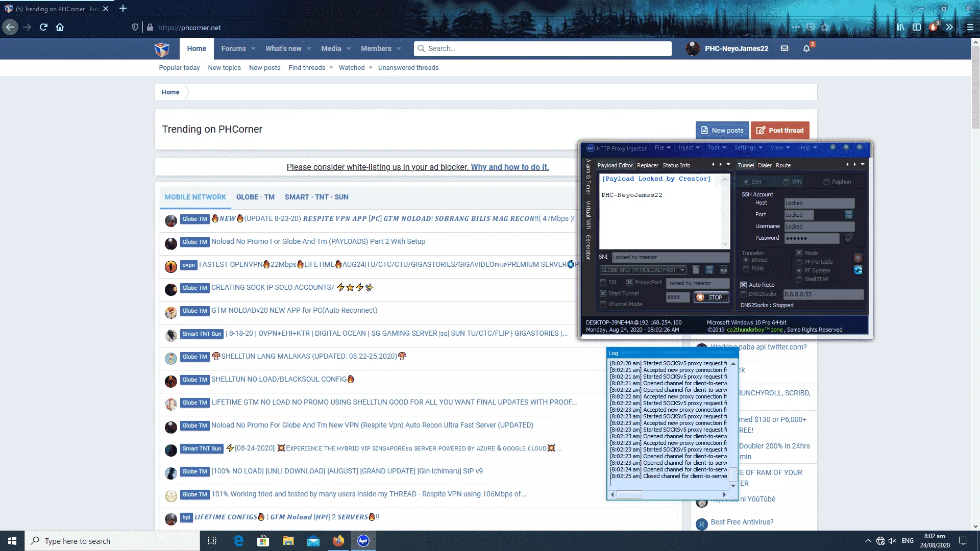The width and height of the screenshot is (980, 551).
Task: Click the checkmark icon beside SSH Password field
Action: 849,238
